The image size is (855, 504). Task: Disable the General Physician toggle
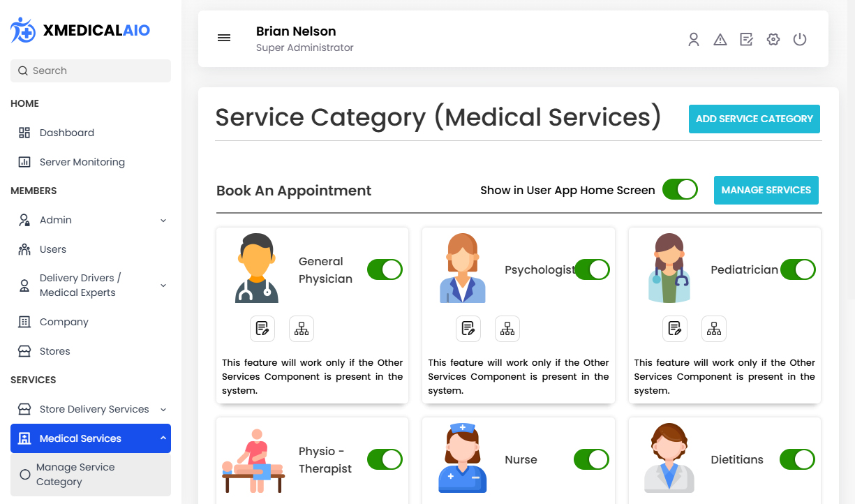pyautogui.click(x=385, y=269)
